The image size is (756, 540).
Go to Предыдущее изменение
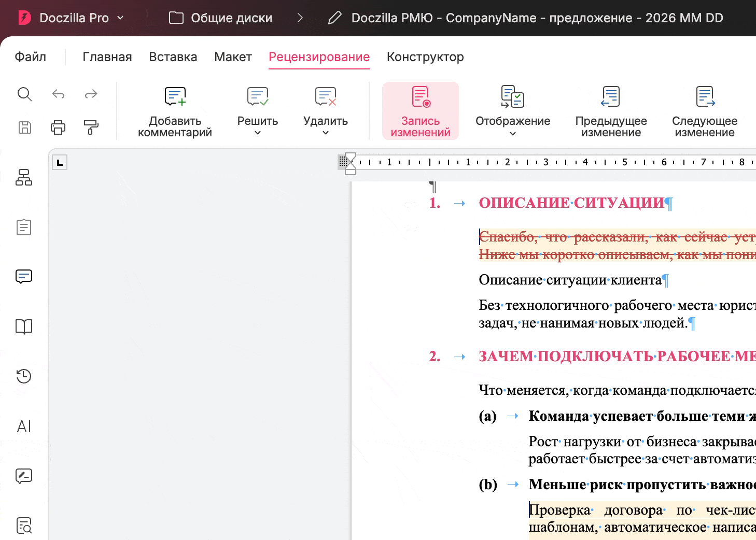pos(611,111)
